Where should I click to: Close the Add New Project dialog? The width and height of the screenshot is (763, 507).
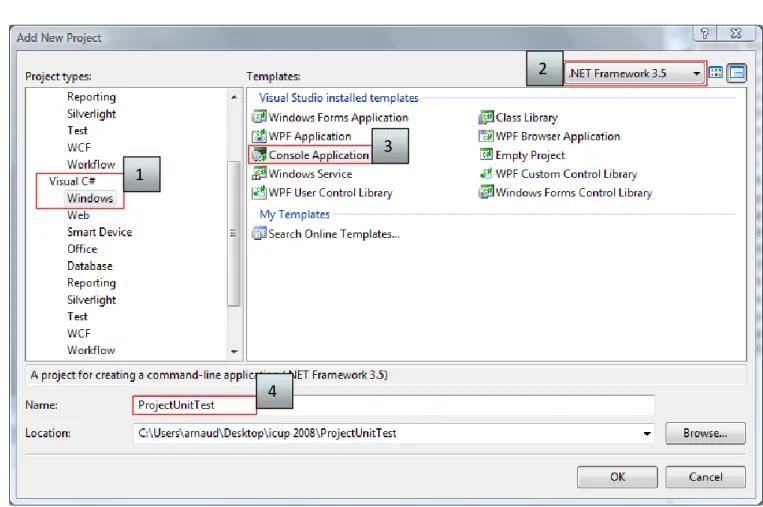(x=736, y=33)
